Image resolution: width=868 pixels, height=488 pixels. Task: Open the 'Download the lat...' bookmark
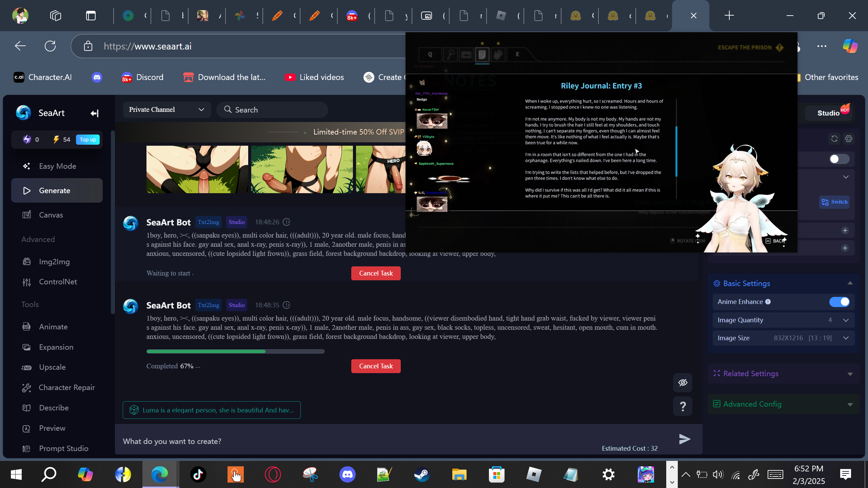click(x=224, y=77)
